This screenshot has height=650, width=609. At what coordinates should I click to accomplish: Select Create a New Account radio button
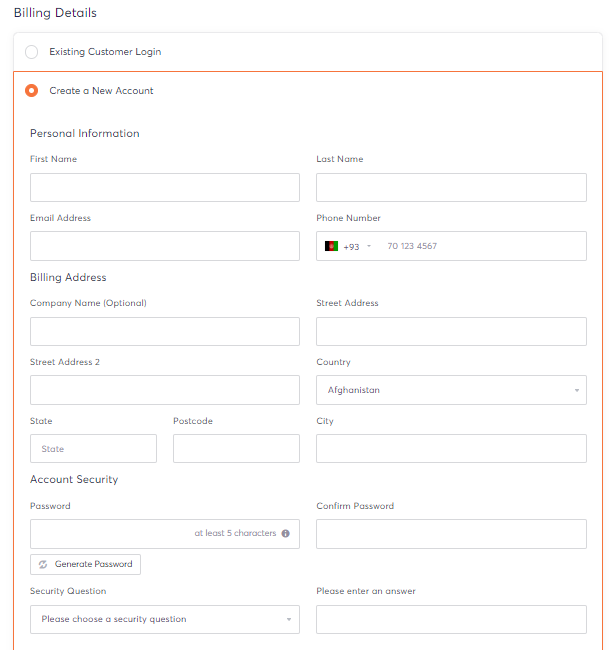(x=32, y=90)
